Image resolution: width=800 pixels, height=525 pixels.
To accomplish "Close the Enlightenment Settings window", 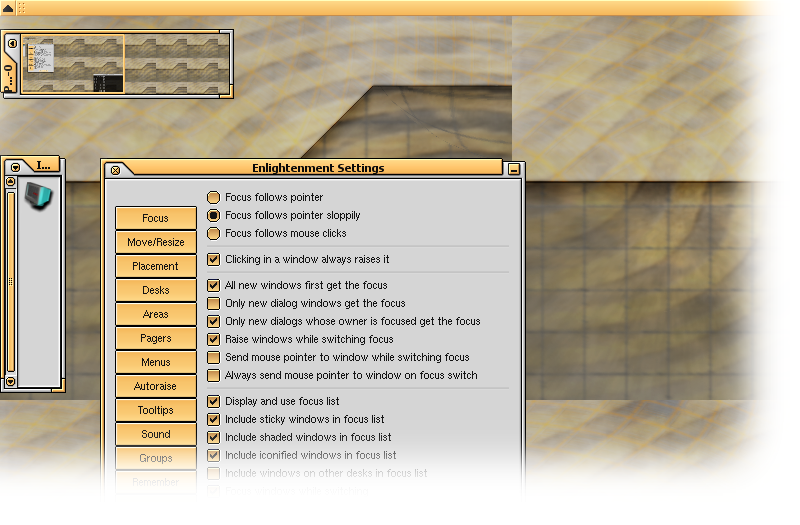I will coord(115,170).
